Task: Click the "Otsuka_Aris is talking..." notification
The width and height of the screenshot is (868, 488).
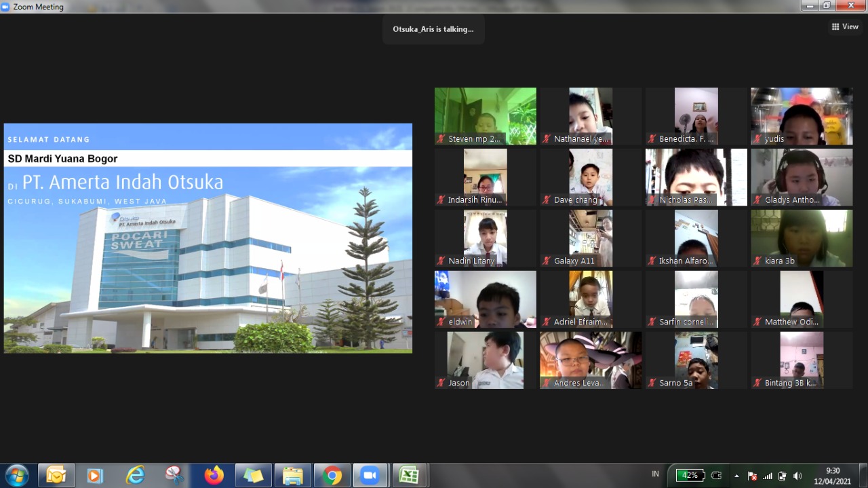Action: pos(433,29)
